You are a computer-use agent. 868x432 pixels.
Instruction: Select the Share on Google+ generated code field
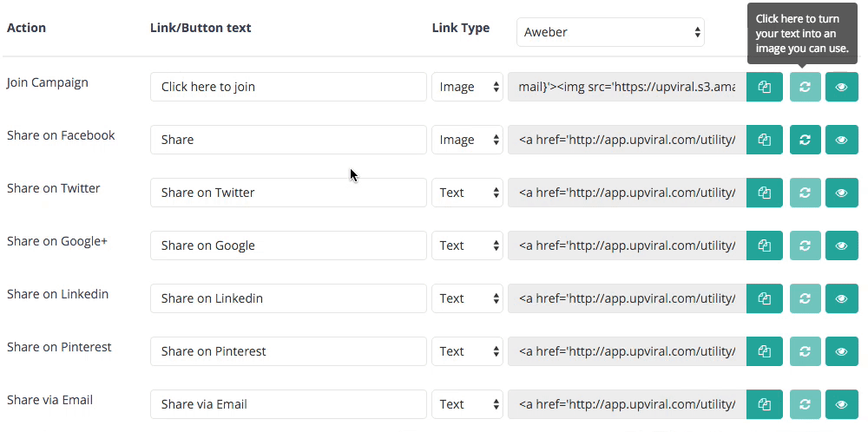[627, 245]
